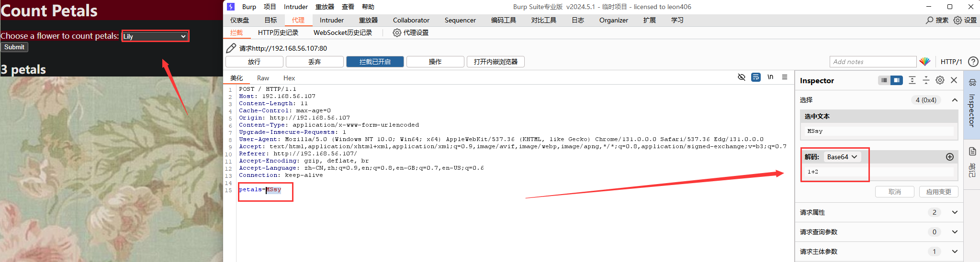The width and height of the screenshot is (980, 262).
Task: Toggle hide non-printable characters eye icon
Action: (x=742, y=77)
